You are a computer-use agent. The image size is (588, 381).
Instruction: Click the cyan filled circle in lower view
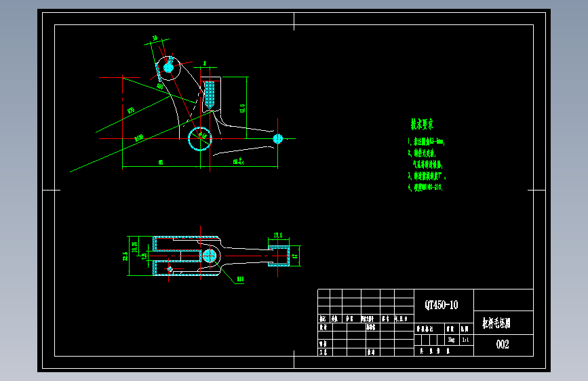coord(210,256)
